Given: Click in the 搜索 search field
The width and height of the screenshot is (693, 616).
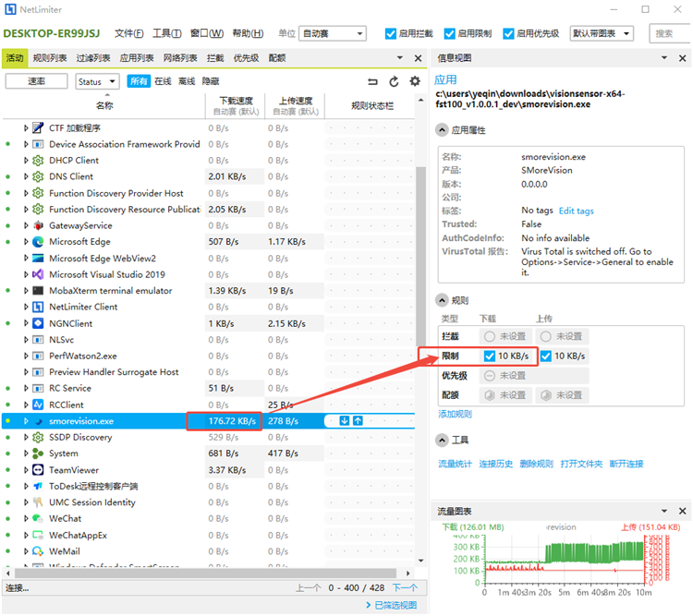Looking at the screenshot, I should coord(669,33).
